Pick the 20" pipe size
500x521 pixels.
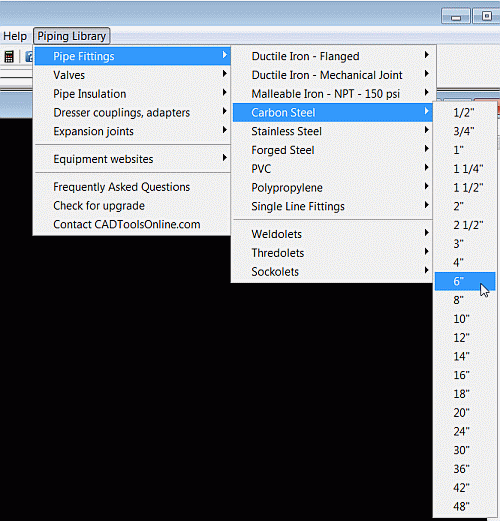[465, 413]
